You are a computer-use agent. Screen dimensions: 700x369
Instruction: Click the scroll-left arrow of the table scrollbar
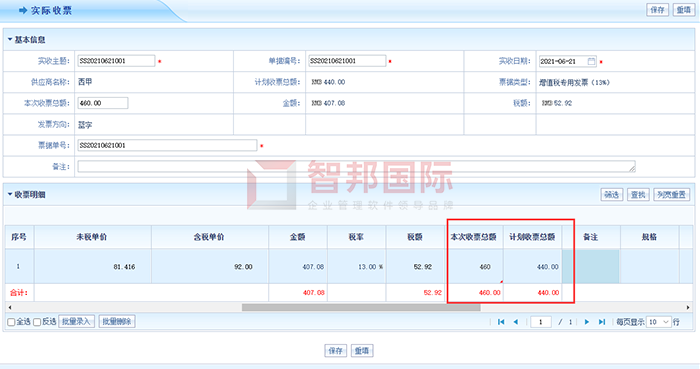(x=10, y=307)
